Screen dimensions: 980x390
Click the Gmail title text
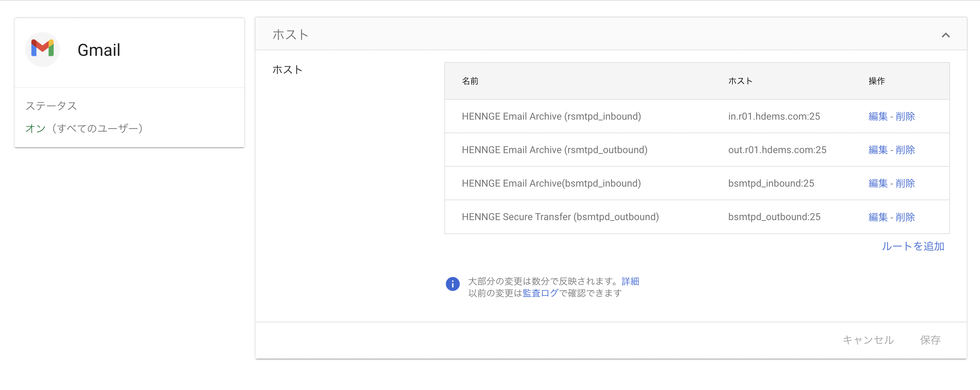pyautogui.click(x=99, y=50)
